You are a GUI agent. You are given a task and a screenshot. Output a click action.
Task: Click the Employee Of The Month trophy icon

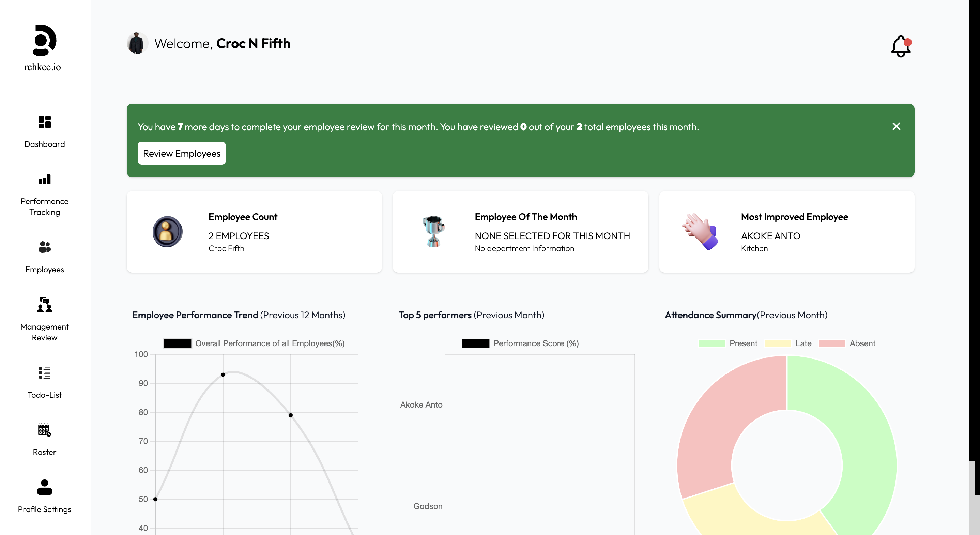(433, 231)
